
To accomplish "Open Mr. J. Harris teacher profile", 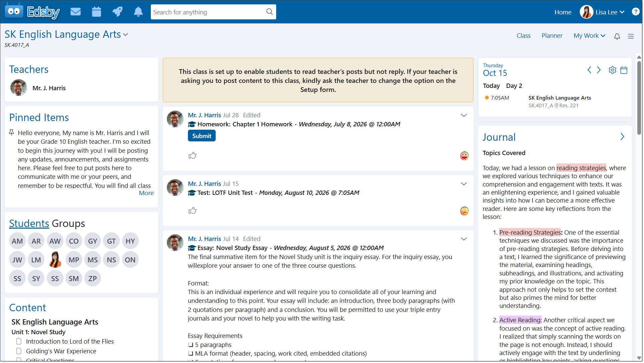I will click(49, 88).
